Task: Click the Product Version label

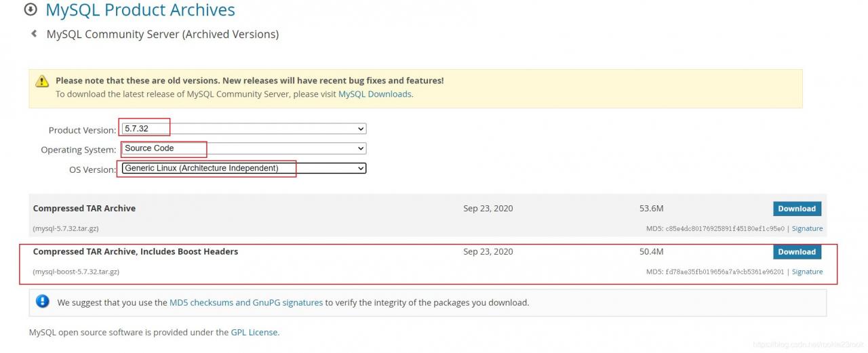Action: click(x=82, y=130)
